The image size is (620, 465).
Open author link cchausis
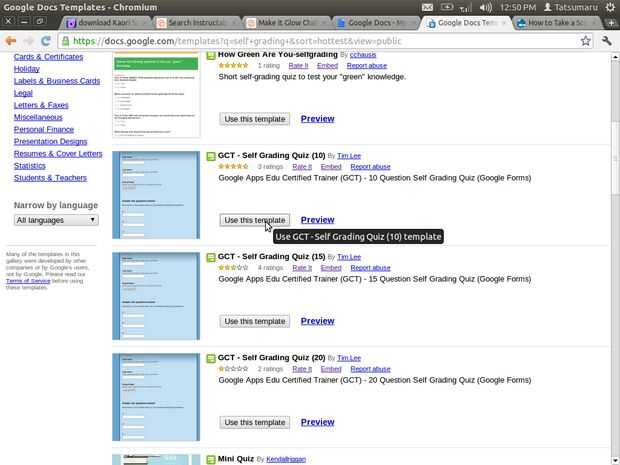(x=363, y=55)
